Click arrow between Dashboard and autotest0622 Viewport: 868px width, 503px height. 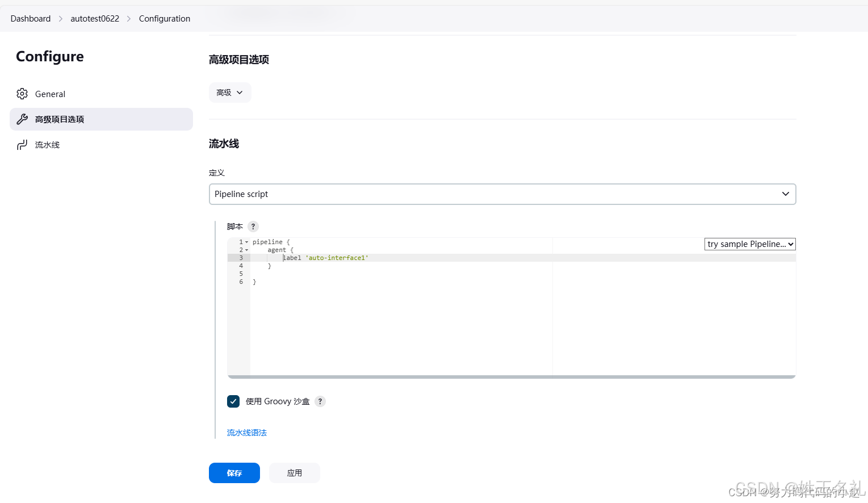[x=61, y=19]
